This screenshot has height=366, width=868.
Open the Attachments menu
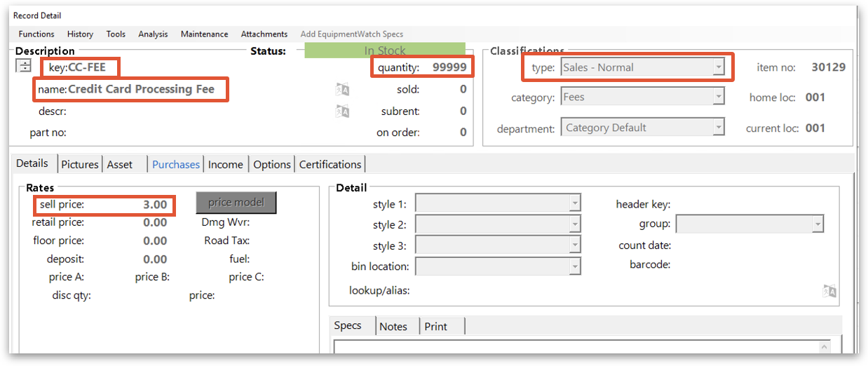(x=264, y=34)
